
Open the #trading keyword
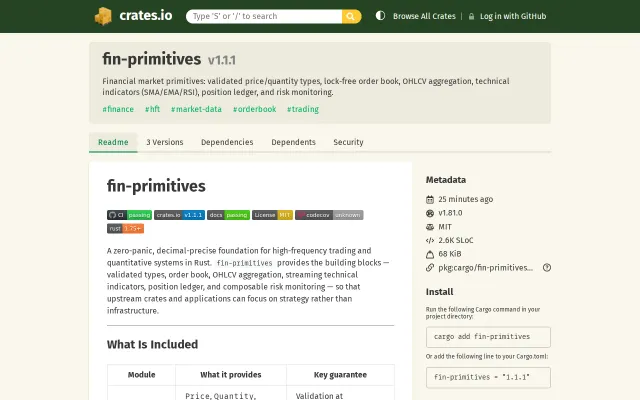coord(303,109)
